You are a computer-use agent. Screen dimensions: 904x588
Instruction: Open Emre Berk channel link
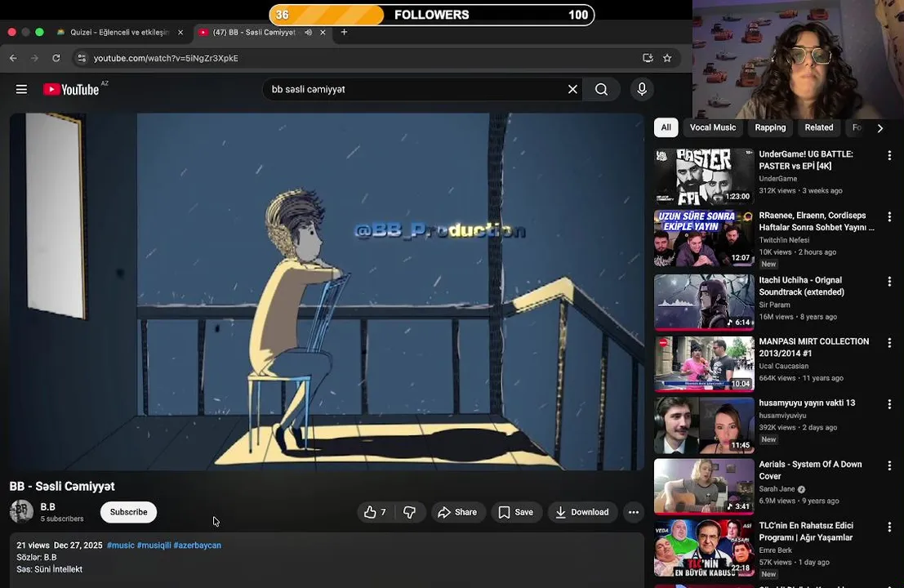[776, 550]
